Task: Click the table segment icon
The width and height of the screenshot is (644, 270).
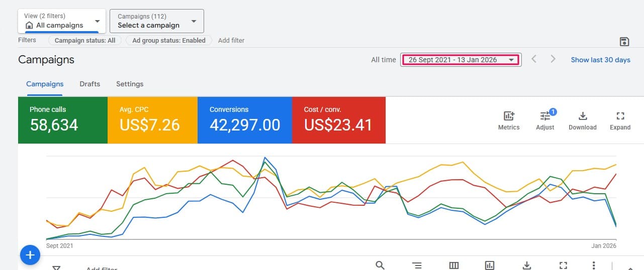Action: coord(417,265)
